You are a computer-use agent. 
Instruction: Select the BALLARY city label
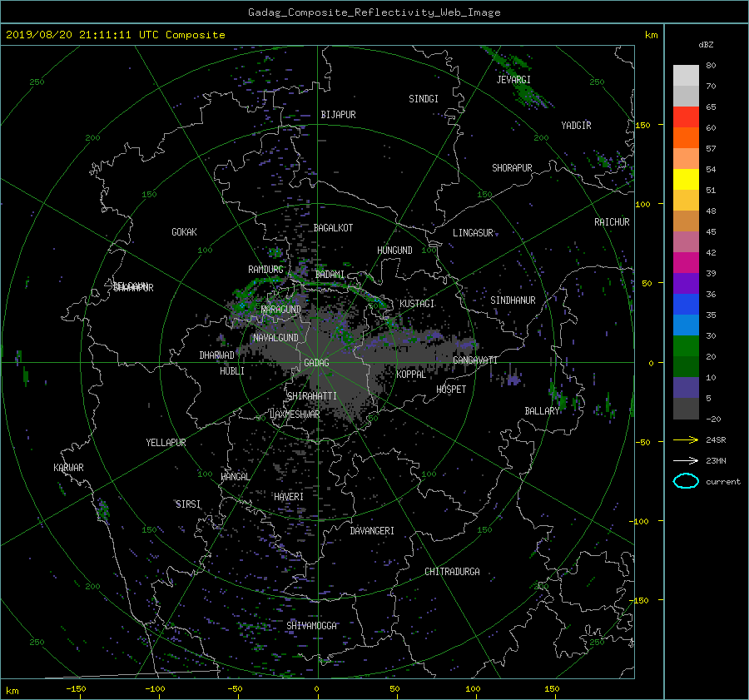pos(542,411)
